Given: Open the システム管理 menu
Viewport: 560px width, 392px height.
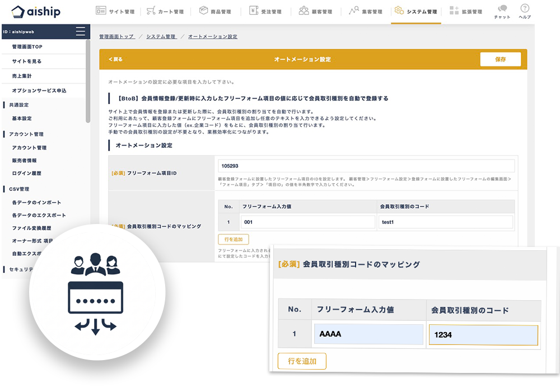Looking at the screenshot, I should pos(416,11).
